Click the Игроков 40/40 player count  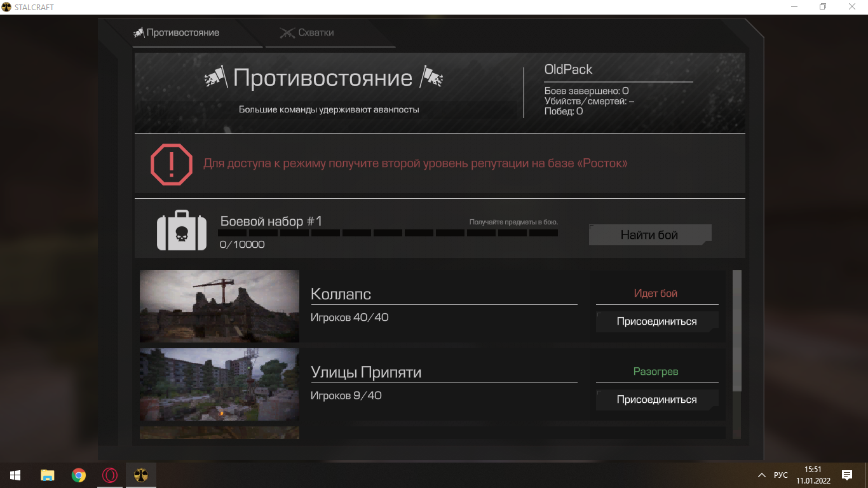[349, 317]
